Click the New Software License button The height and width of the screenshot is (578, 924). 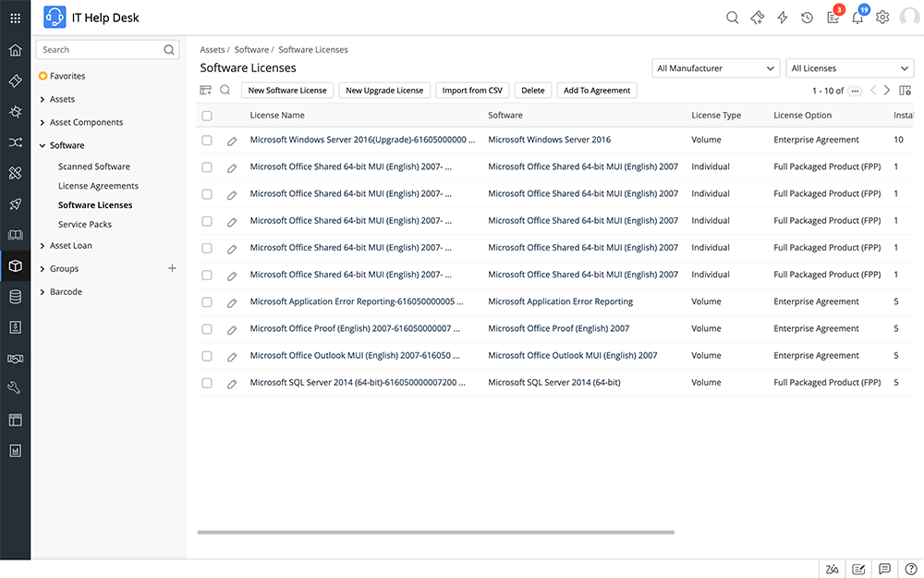[290, 90]
